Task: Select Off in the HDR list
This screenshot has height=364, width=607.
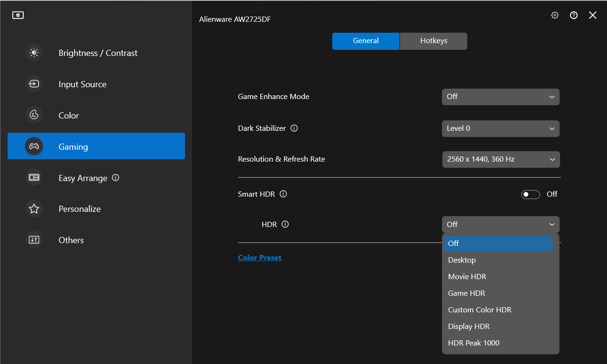Action: [498, 244]
